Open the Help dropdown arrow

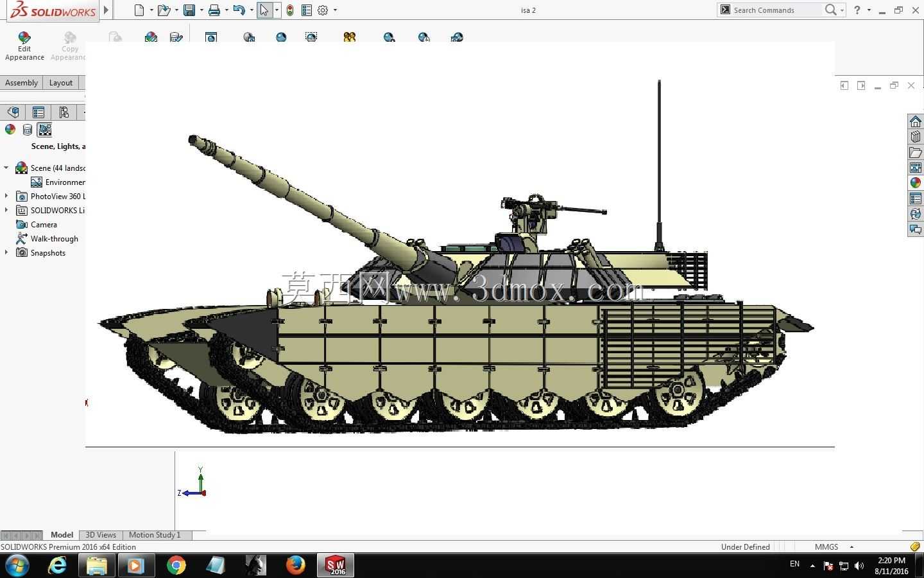tap(869, 10)
